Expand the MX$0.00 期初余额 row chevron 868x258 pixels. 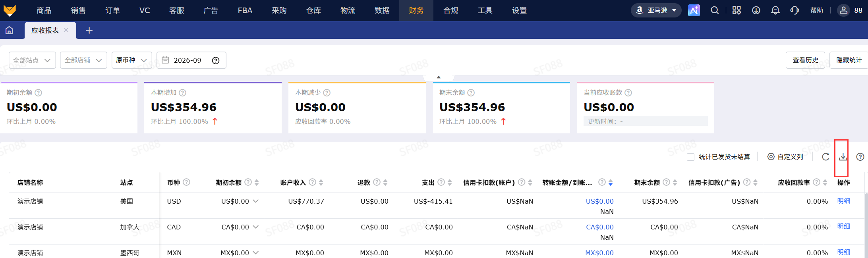point(256,253)
